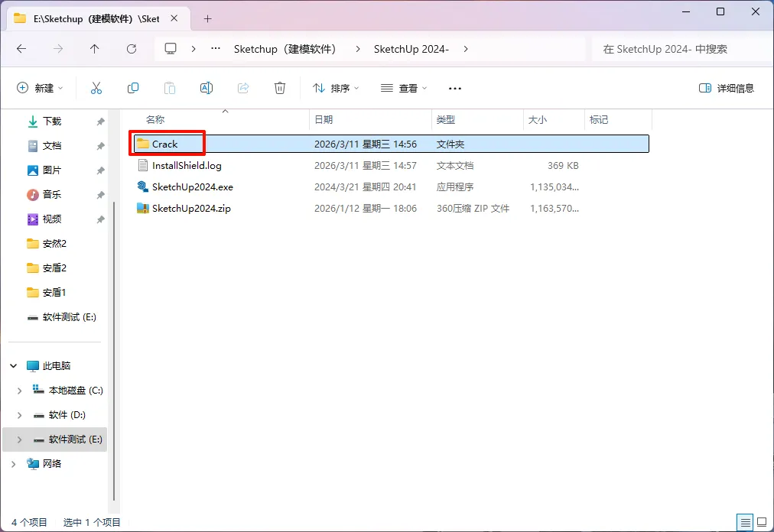Screen dimensions: 774x532
Task: Click the navigation pane vertical scrollbar
Action: pyautogui.click(x=114, y=351)
